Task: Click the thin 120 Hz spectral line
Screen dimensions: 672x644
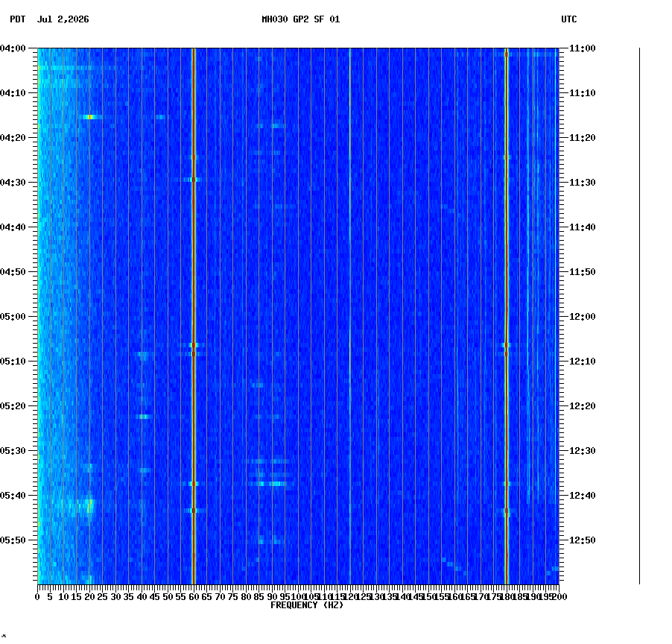Action: (350, 316)
